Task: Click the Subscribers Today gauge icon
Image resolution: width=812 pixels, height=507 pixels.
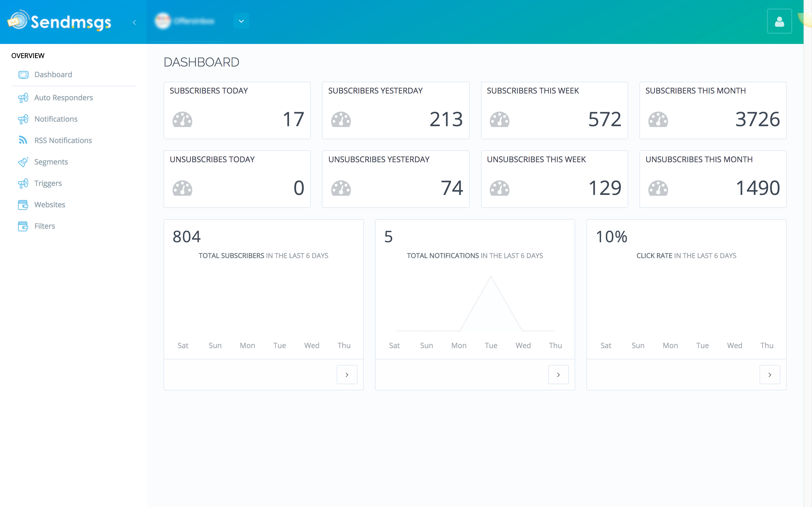Action: tap(182, 119)
